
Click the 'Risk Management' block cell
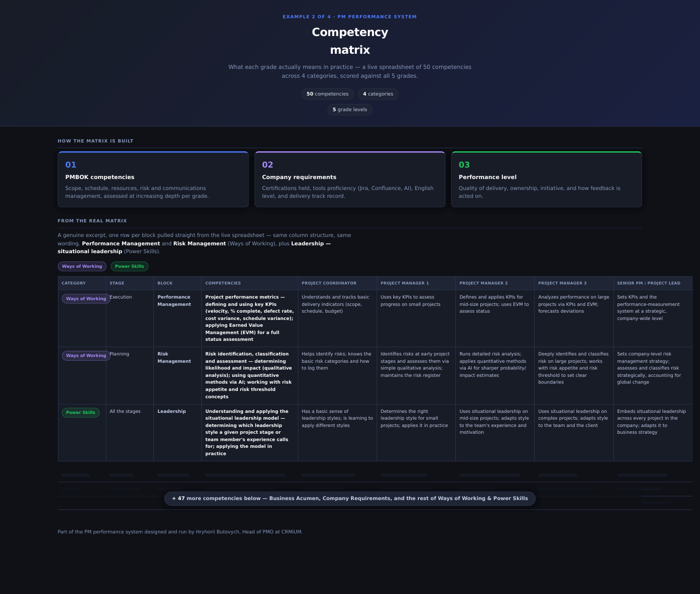point(177,376)
